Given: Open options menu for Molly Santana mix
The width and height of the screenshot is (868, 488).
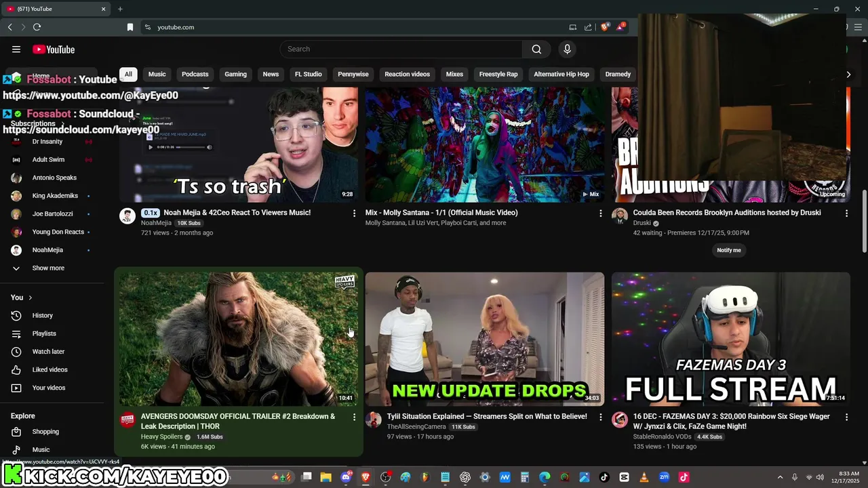Looking at the screenshot, I should pyautogui.click(x=600, y=213).
